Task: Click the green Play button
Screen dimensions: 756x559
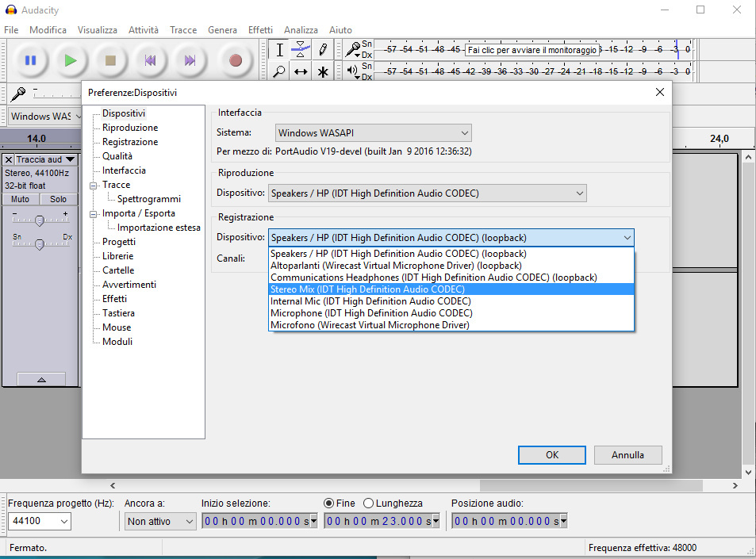Action: click(x=71, y=60)
